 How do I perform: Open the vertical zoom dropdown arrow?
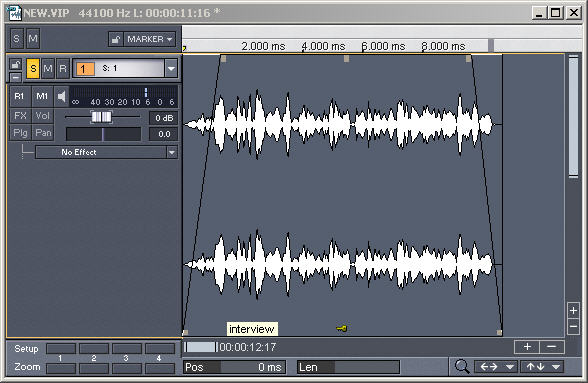(x=556, y=367)
